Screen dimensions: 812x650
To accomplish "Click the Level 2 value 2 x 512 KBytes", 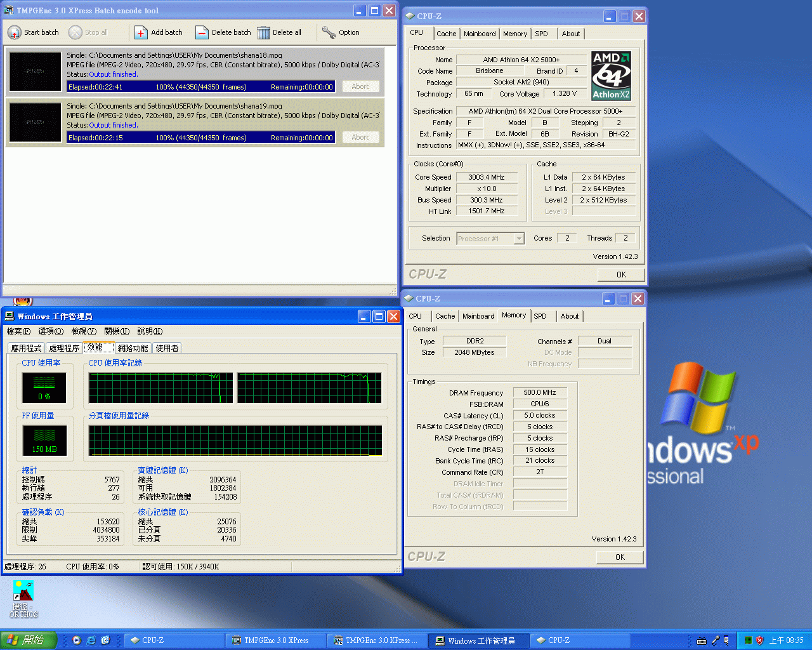I will coord(603,200).
